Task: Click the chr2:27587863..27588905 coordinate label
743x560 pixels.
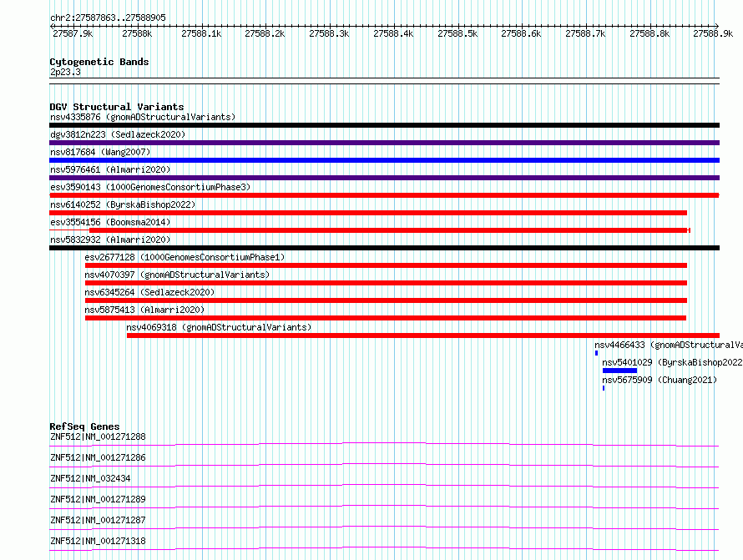Action: (108, 18)
